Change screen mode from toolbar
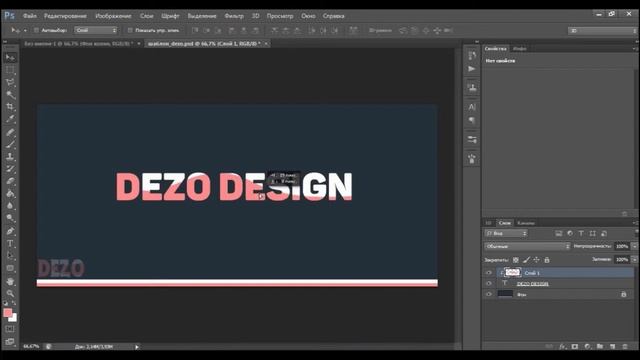The height and width of the screenshot is (360, 640). 10,342
